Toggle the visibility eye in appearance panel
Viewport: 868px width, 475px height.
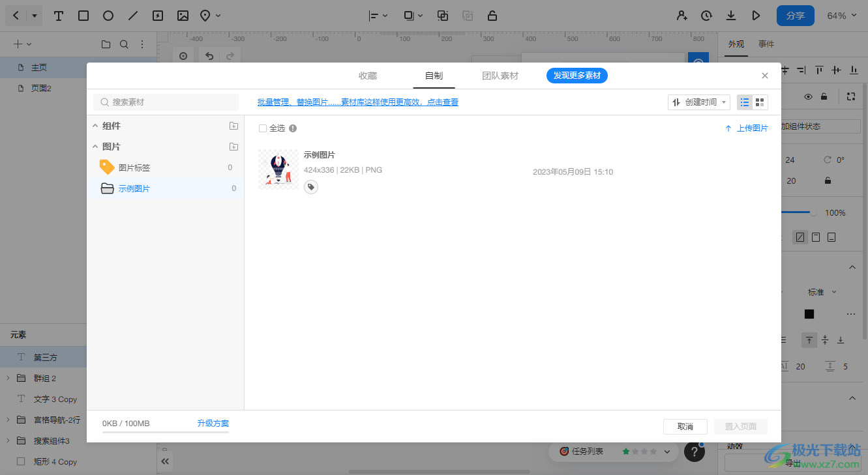pos(808,96)
